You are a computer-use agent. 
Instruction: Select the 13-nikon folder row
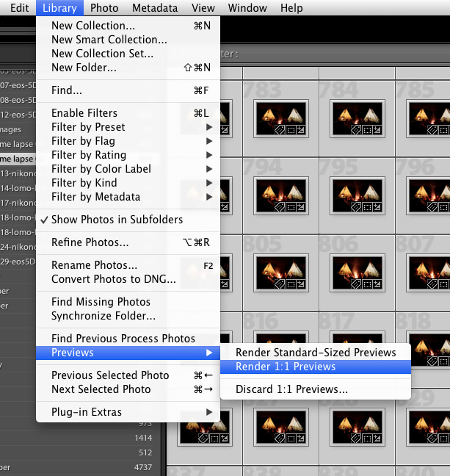18,173
